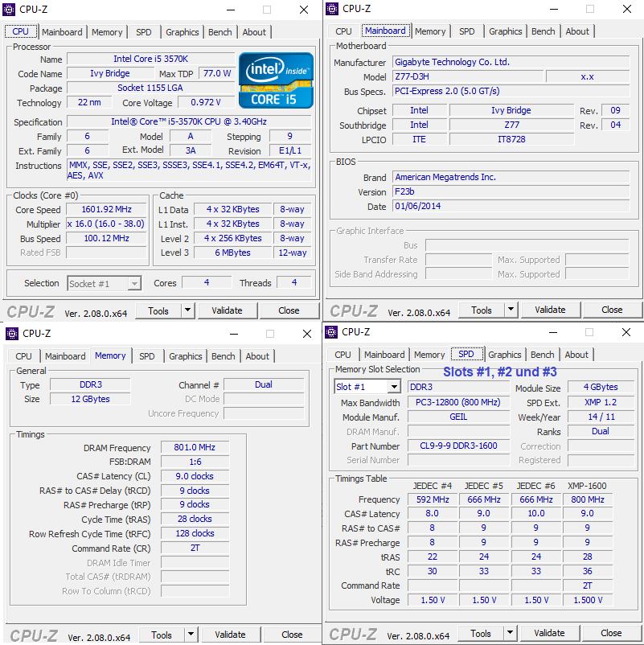The image size is (644, 645).
Task: Click the Intel Core i5 3570K name field
Action: click(x=150, y=59)
